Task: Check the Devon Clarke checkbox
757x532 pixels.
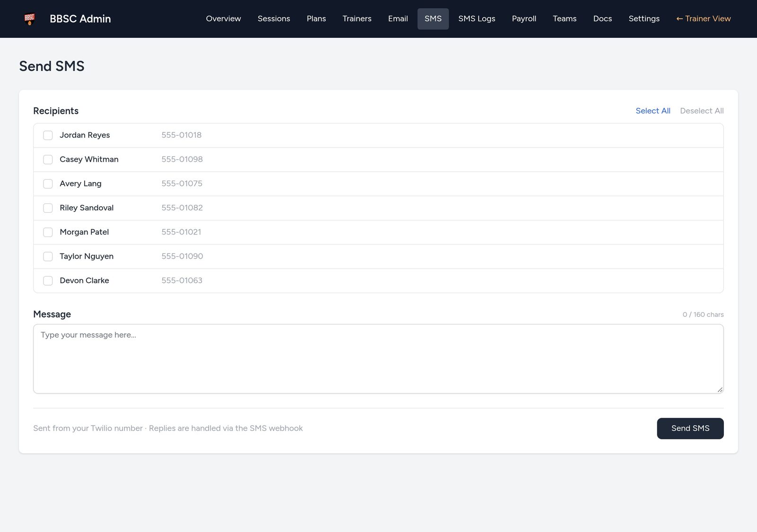Action: coord(48,280)
